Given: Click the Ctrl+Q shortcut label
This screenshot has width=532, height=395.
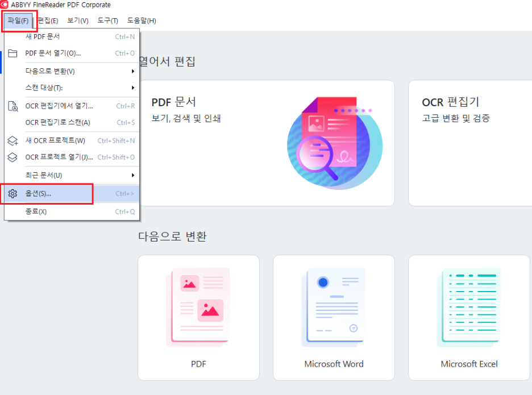Looking at the screenshot, I should (x=125, y=211).
